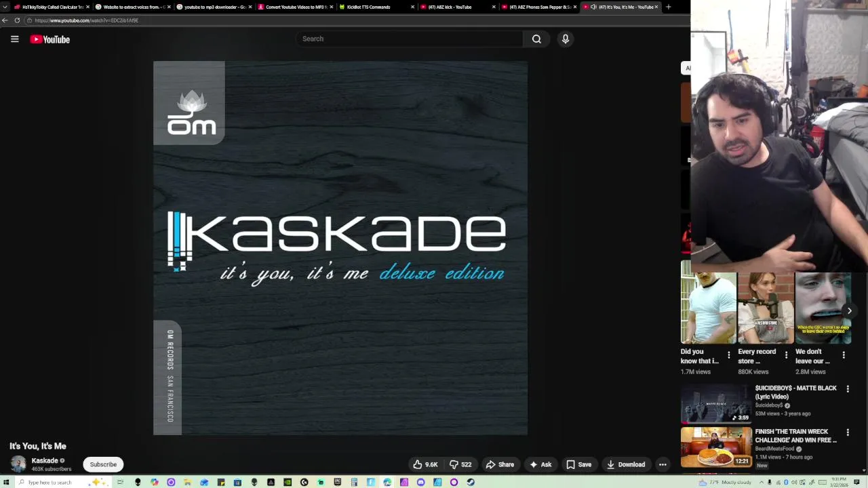Download the video
This screenshot has height=488, width=868.
point(625,464)
